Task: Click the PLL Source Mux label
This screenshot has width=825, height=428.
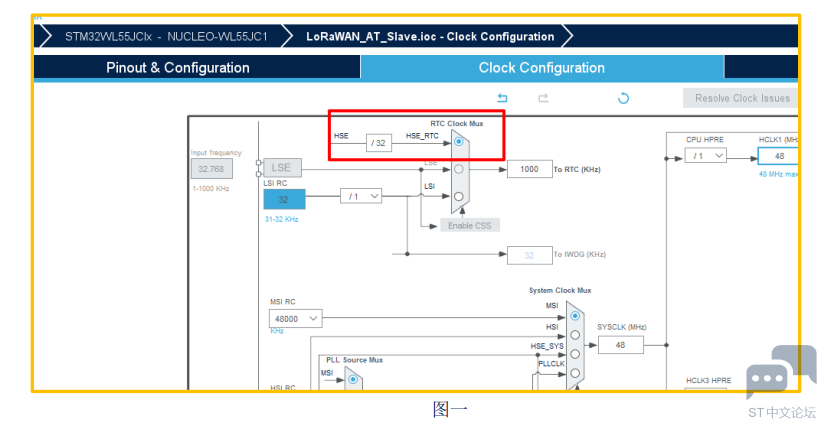Action: click(354, 360)
